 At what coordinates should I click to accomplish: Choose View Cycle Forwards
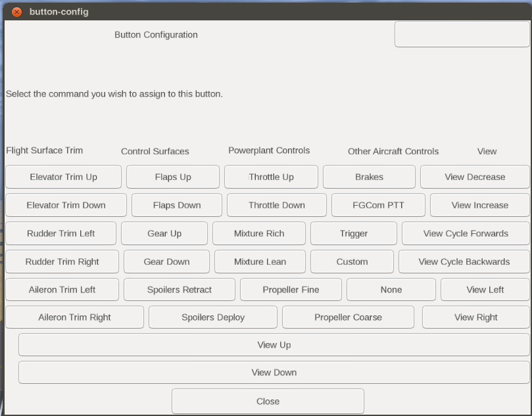pyautogui.click(x=466, y=233)
